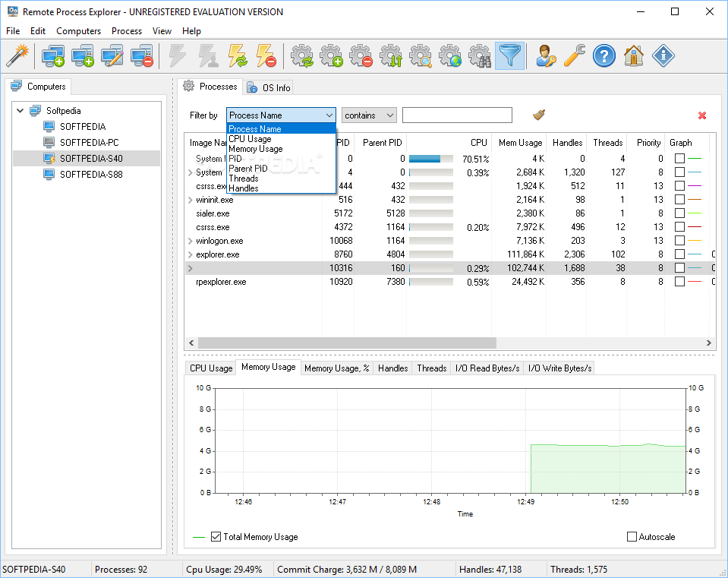
Task: Switch to the OS Info tab
Action: pyautogui.click(x=269, y=87)
